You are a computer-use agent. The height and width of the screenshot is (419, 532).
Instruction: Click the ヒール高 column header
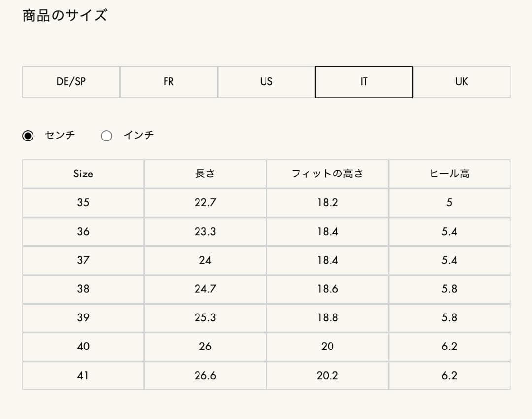click(x=449, y=174)
